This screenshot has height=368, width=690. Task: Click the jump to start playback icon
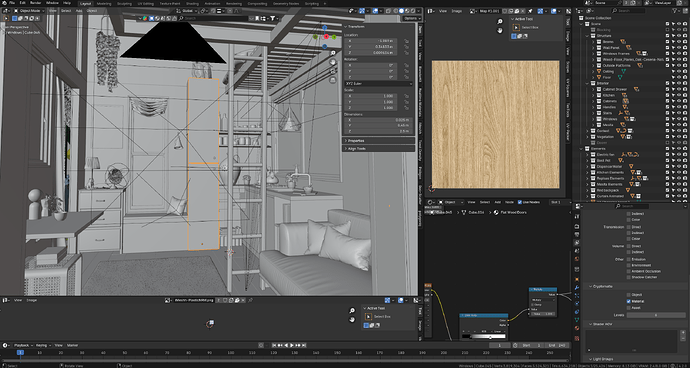click(x=274, y=346)
